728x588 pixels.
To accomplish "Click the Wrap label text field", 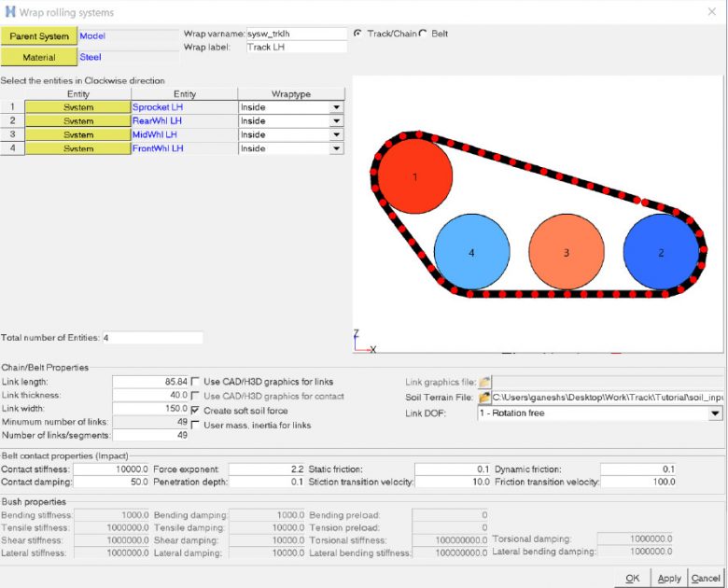I will (296, 47).
